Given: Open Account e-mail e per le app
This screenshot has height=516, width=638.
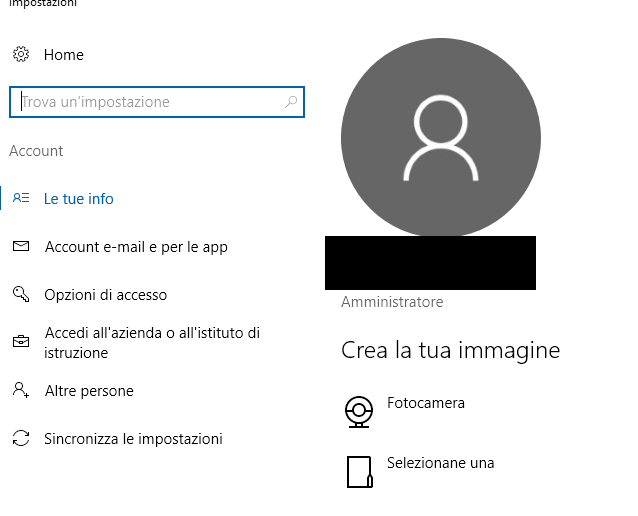Looking at the screenshot, I should click(136, 247).
